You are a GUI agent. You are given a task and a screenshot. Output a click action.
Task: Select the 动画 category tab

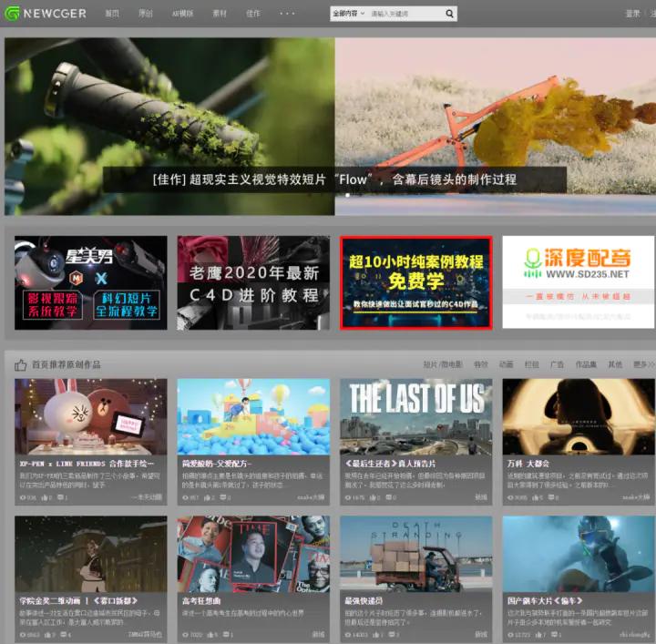coord(507,364)
